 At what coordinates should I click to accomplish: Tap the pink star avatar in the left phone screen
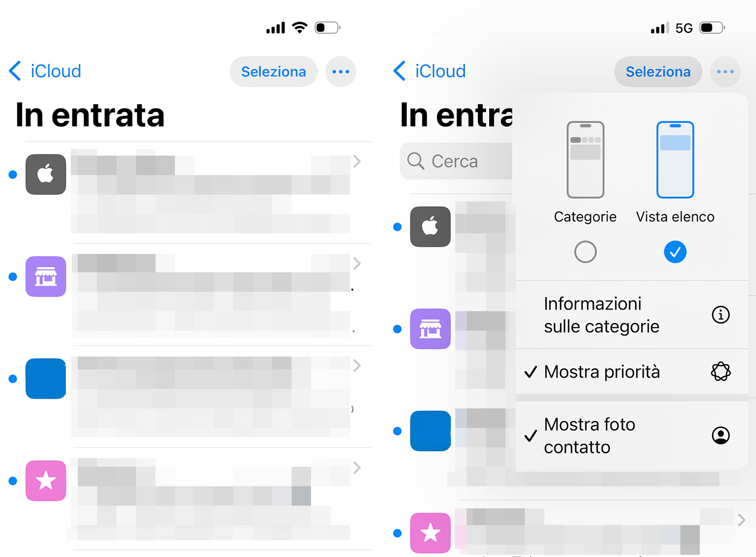pyautogui.click(x=46, y=481)
